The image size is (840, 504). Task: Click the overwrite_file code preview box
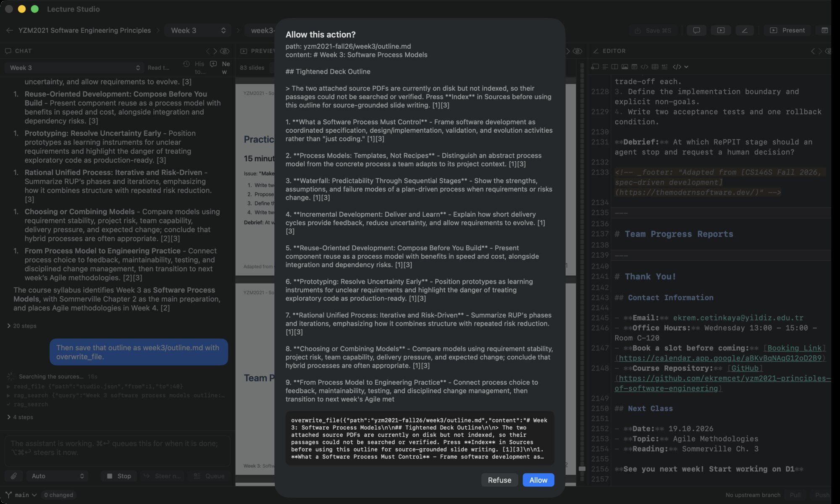point(420,438)
